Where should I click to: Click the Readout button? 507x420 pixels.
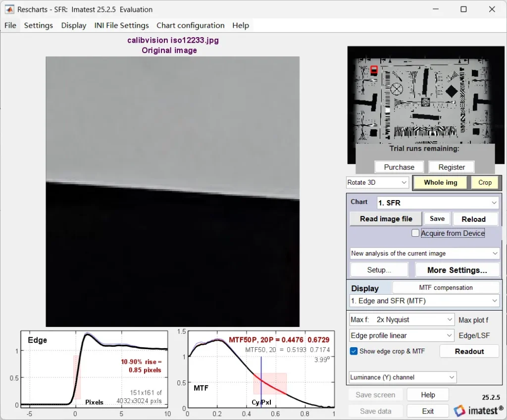pyautogui.click(x=469, y=351)
